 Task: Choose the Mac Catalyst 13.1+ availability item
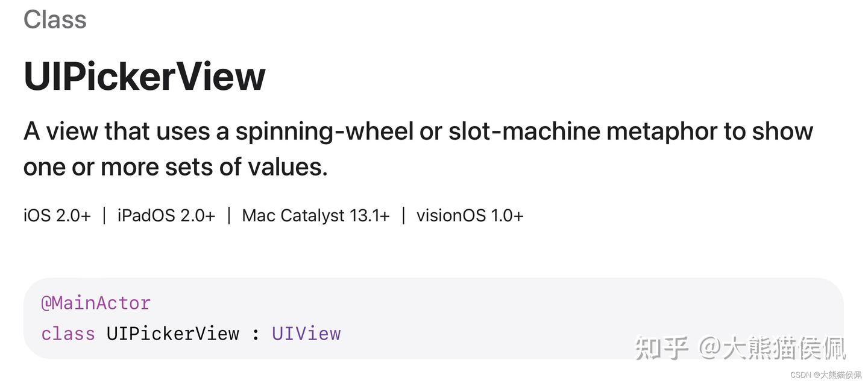click(316, 215)
